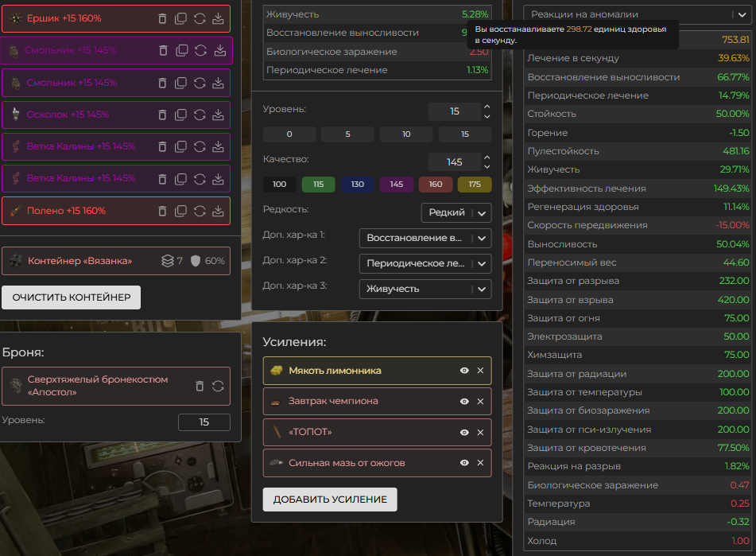756x556 pixels.
Task: Open the Редкость dropdown
Action: point(456,212)
